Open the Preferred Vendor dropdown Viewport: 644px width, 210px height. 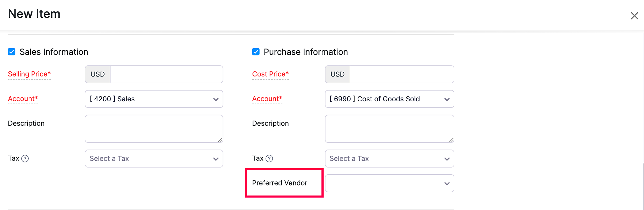pos(389,183)
